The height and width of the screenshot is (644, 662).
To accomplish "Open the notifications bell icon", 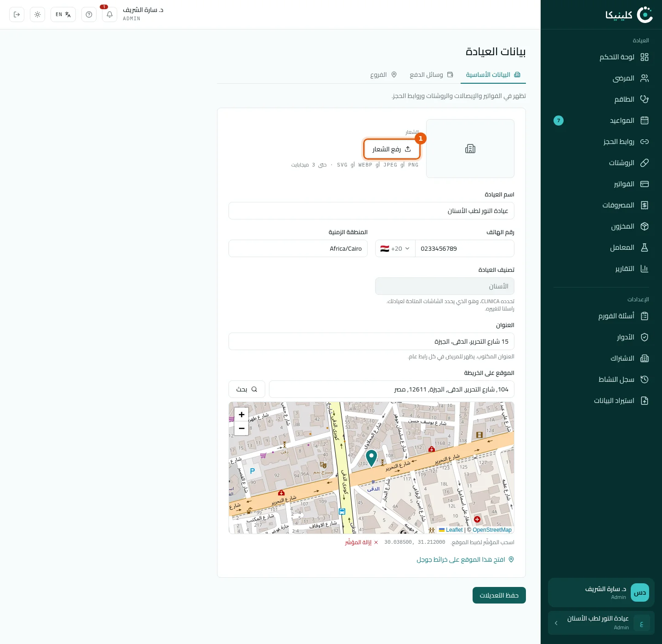I will tap(109, 15).
